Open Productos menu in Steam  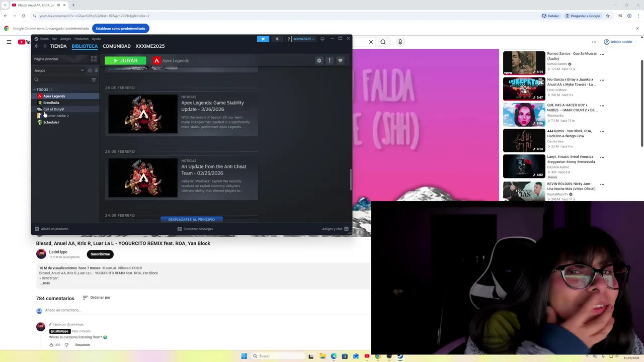pyautogui.click(x=81, y=39)
